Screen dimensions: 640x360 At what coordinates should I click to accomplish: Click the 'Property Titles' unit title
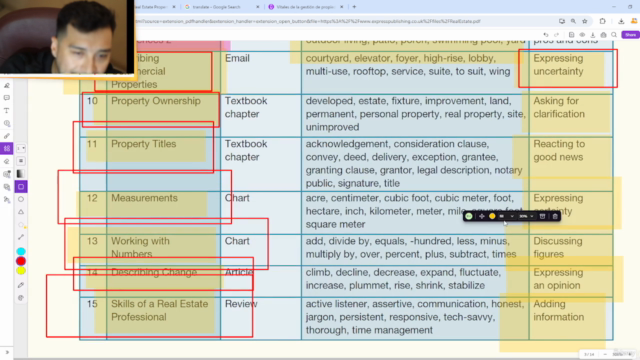(143, 144)
